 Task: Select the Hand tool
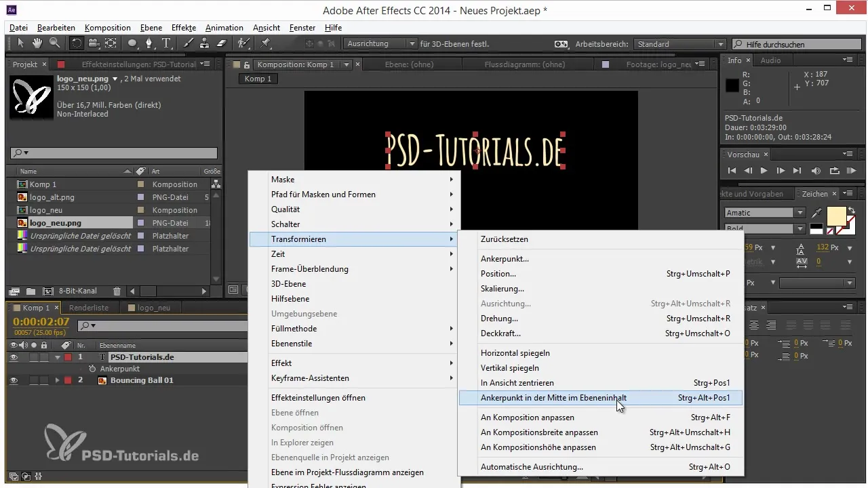click(x=37, y=43)
